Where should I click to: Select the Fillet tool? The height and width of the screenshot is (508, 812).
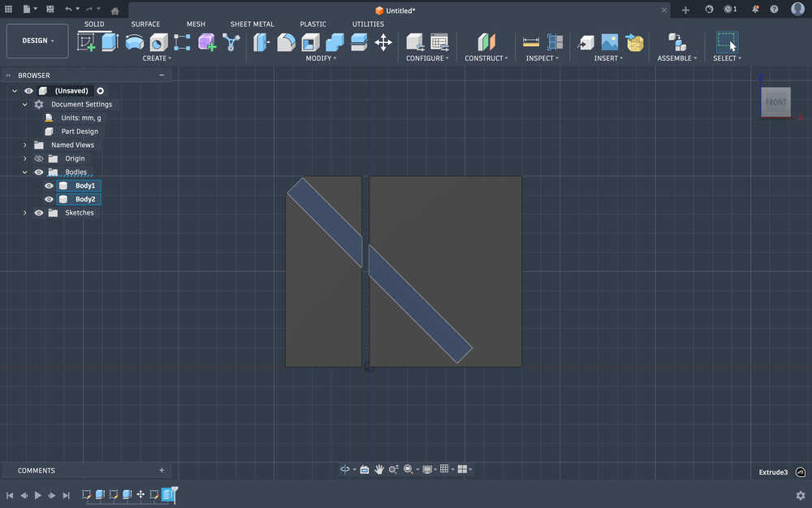(x=286, y=42)
